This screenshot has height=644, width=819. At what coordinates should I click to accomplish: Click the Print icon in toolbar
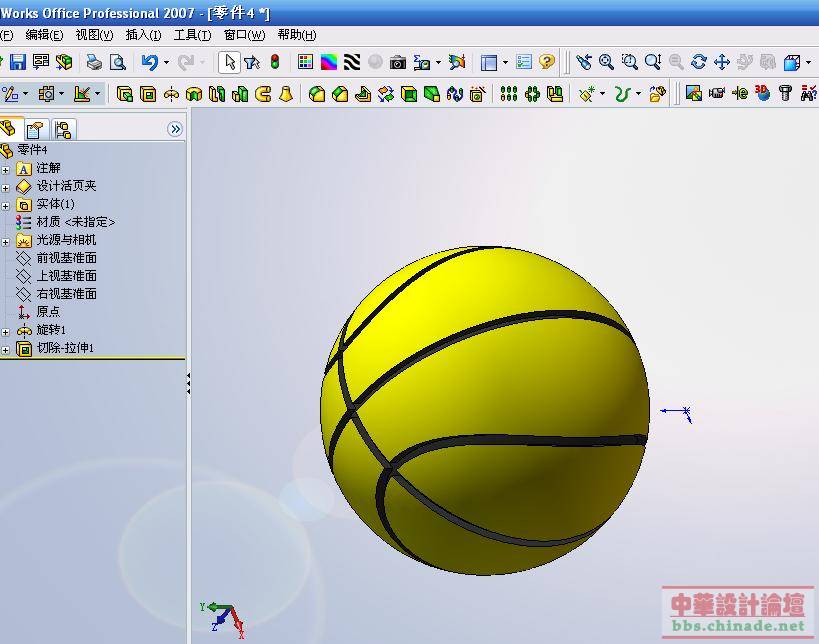point(94,62)
